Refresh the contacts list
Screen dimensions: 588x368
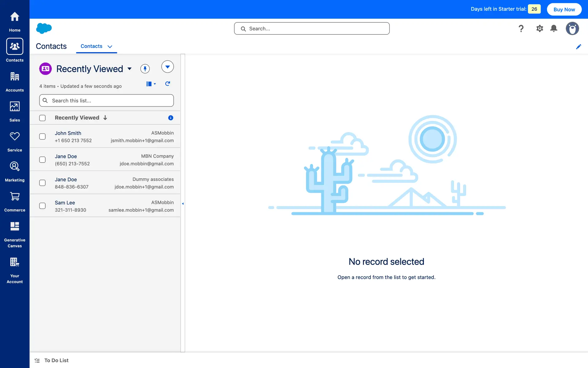pos(168,84)
